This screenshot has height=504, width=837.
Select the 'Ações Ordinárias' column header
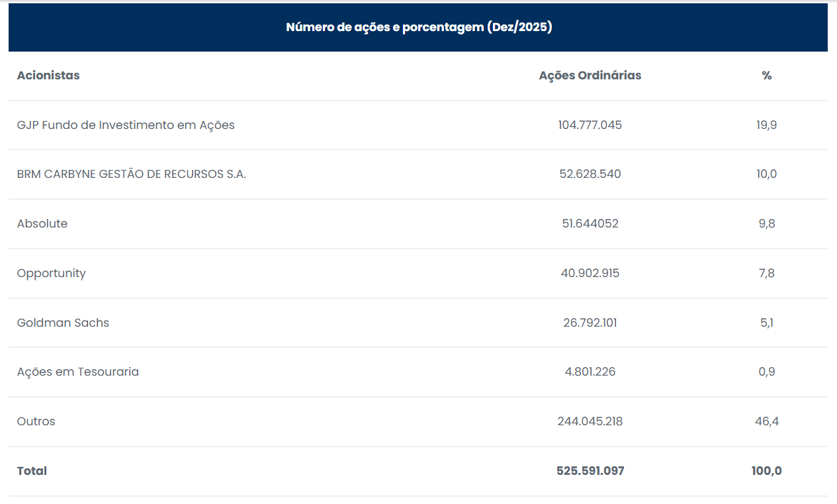(x=590, y=75)
